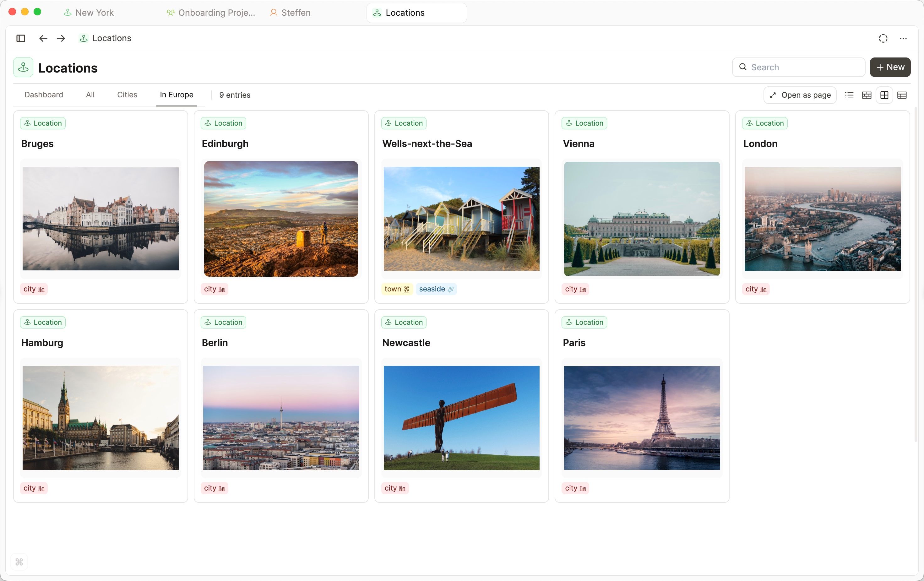This screenshot has width=924, height=581.
Task: Open the three-dot more options menu
Action: click(x=903, y=38)
